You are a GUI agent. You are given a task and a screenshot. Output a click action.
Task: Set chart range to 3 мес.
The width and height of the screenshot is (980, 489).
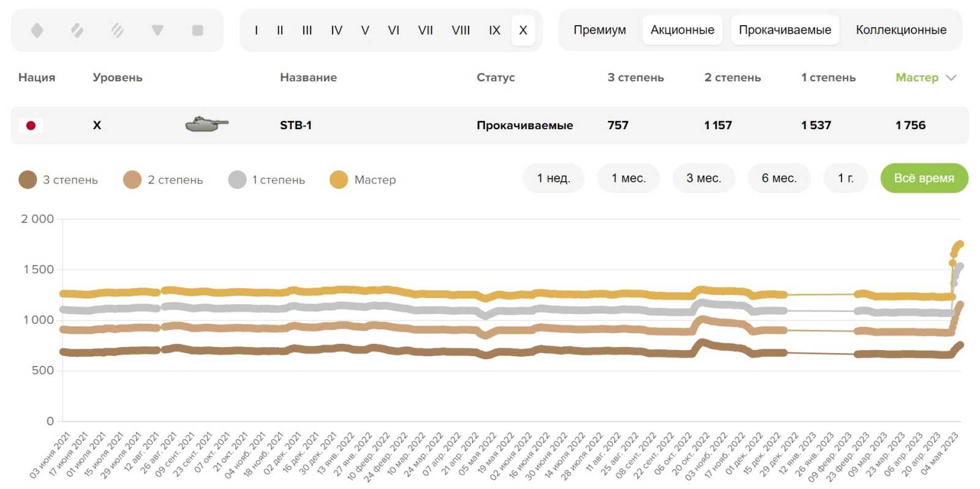(x=703, y=178)
